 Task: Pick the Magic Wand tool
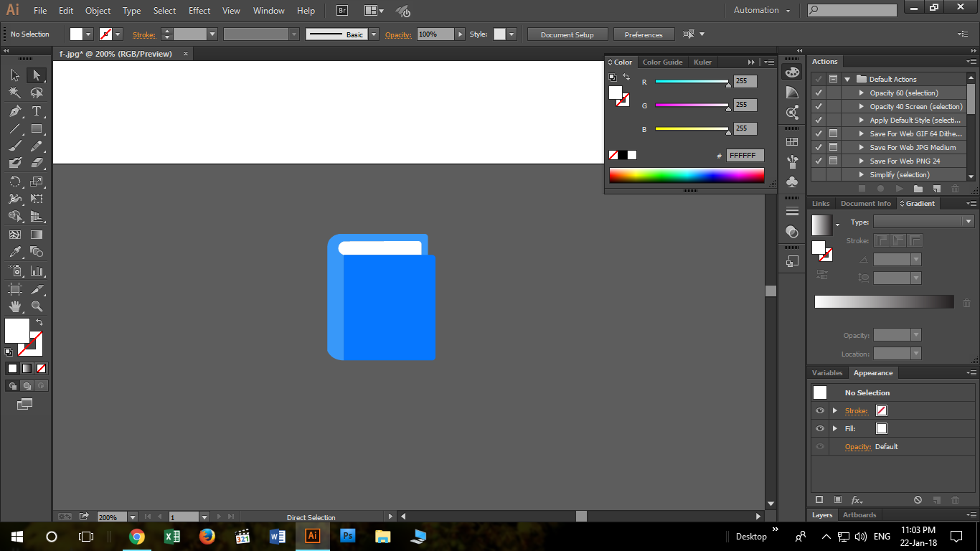(x=15, y=93)
